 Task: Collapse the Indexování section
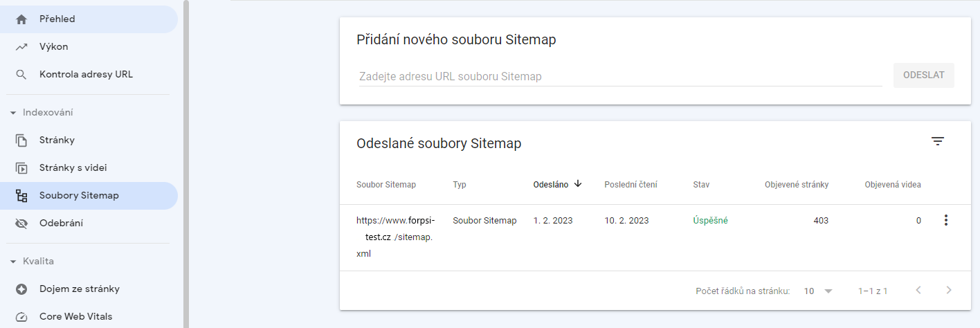13,113
